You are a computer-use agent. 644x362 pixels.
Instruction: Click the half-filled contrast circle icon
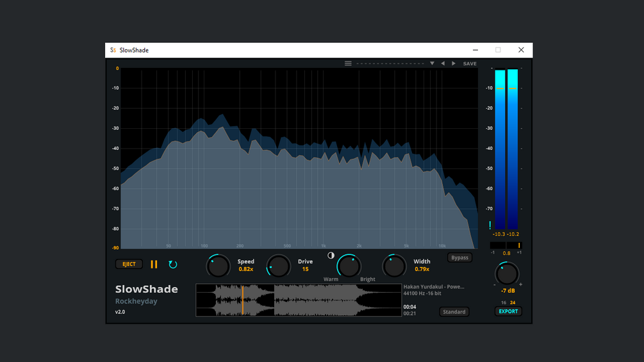[x=331, y=255]
